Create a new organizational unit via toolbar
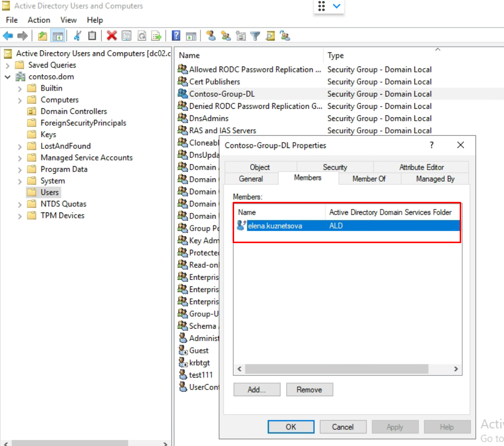 click(x=241, y=36)
